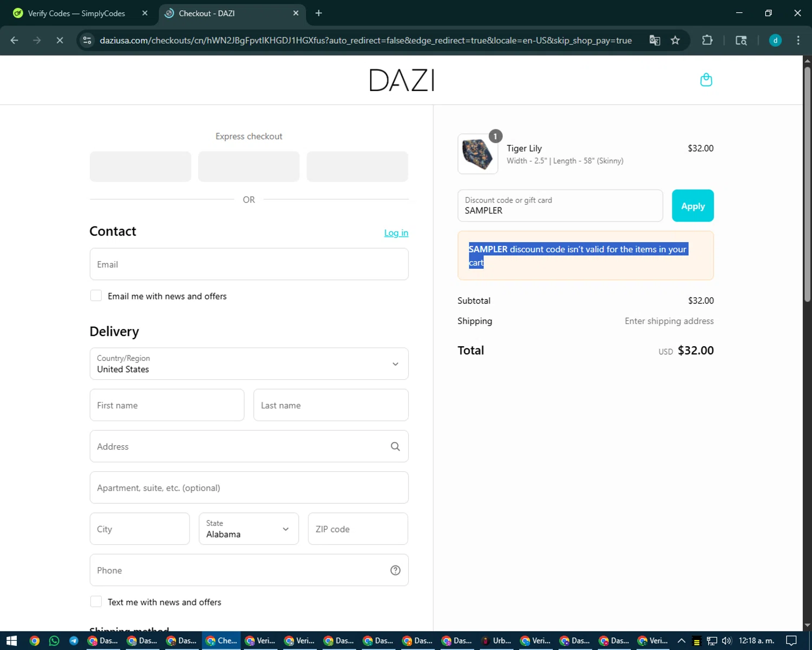
Task: Click the Apartment, suite, etc. field
Action: (249, 487)
